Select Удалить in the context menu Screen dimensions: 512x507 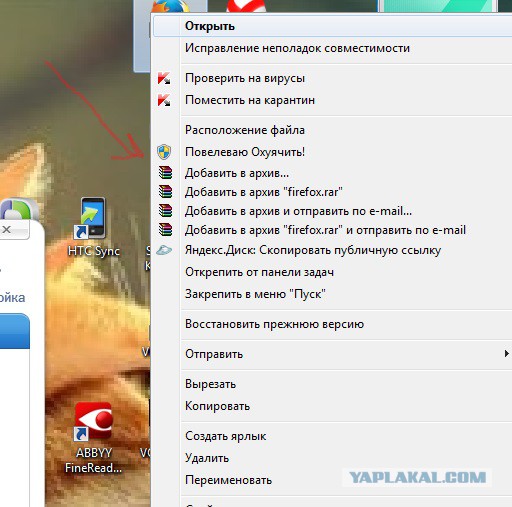pos(333,458)
